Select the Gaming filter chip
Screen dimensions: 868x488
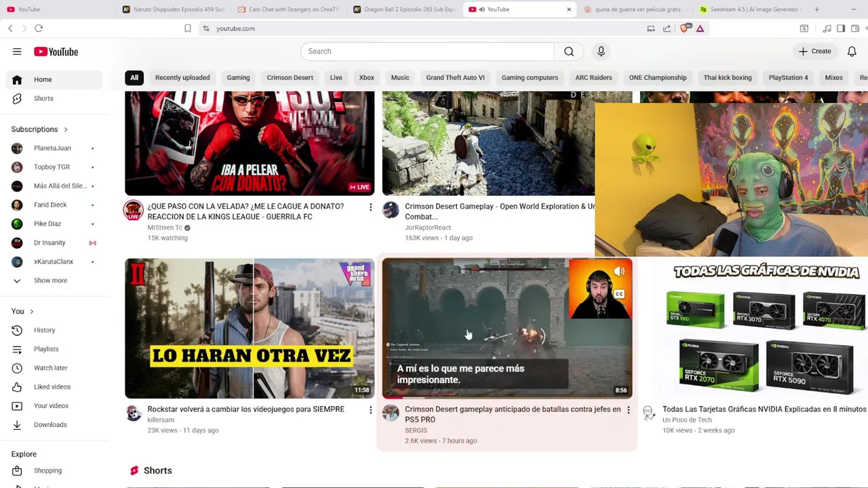tap(238, 77)
